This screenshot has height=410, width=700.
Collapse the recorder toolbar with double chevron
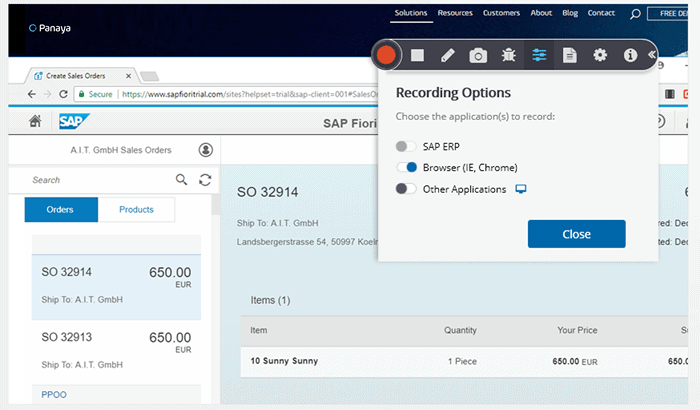pos(651,55)
